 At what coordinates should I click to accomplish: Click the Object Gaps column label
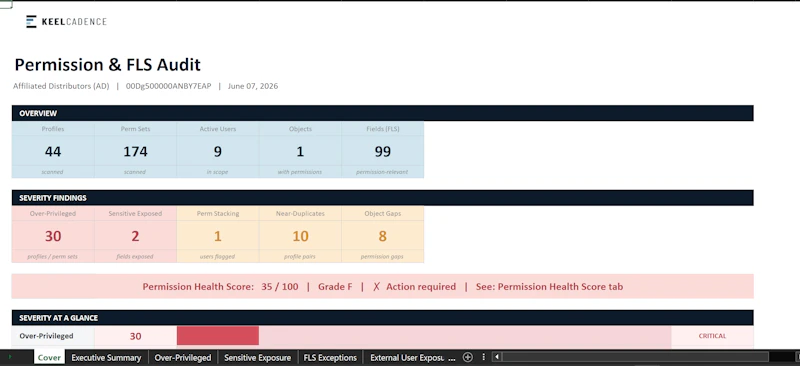pos(383,214)
